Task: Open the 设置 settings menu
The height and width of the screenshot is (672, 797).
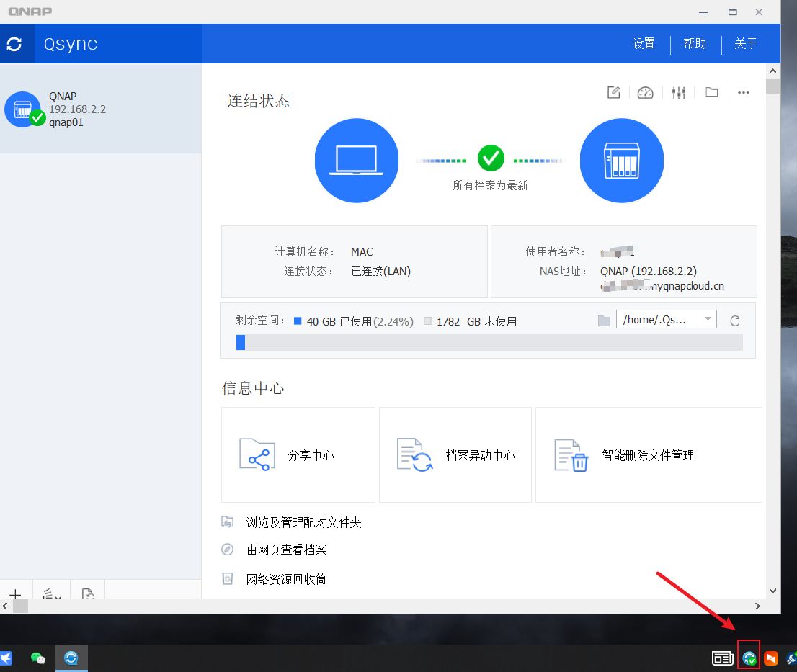Action: coord(644,43)
